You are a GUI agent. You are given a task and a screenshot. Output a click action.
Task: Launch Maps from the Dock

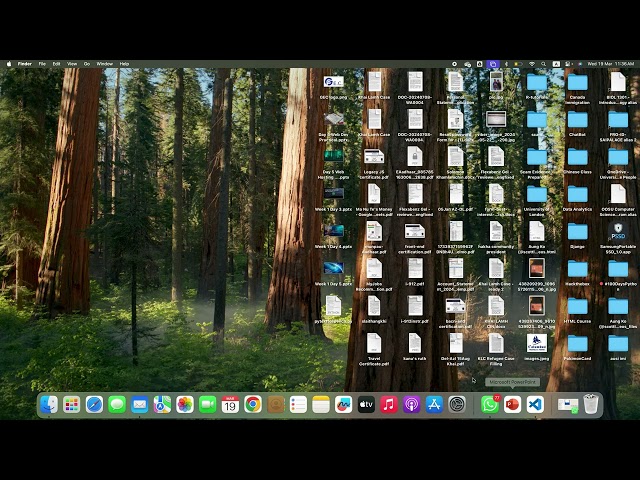(x=162, y=404)
